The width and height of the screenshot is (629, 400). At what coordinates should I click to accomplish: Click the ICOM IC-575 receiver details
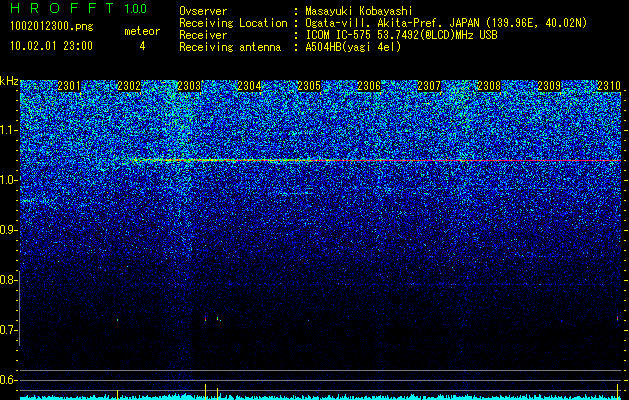pyautogui.click(x=401, y=35)
